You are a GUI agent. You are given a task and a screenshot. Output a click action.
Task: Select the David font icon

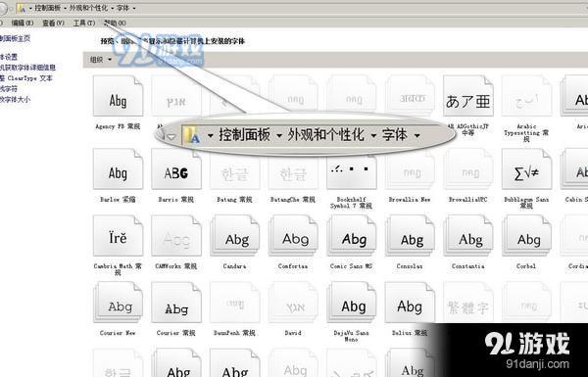tap(293, 303)
